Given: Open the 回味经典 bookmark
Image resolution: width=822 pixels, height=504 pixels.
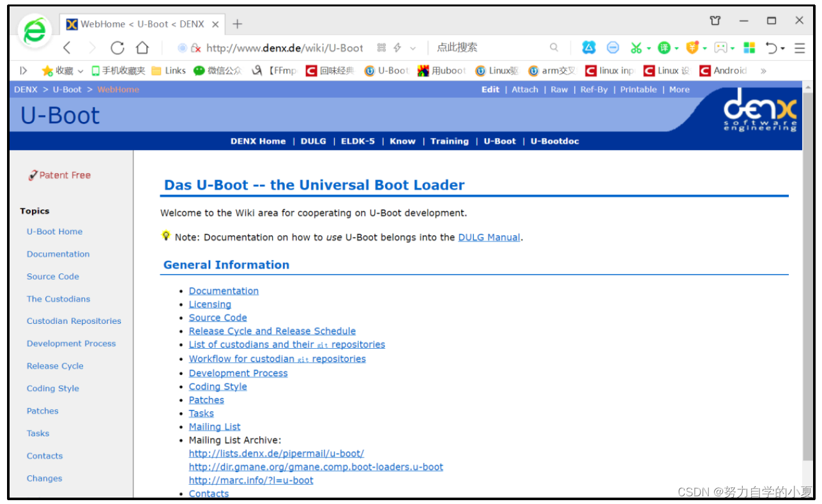Looking at the screenshot, I should pyautogui.click(x=330, y=71).
